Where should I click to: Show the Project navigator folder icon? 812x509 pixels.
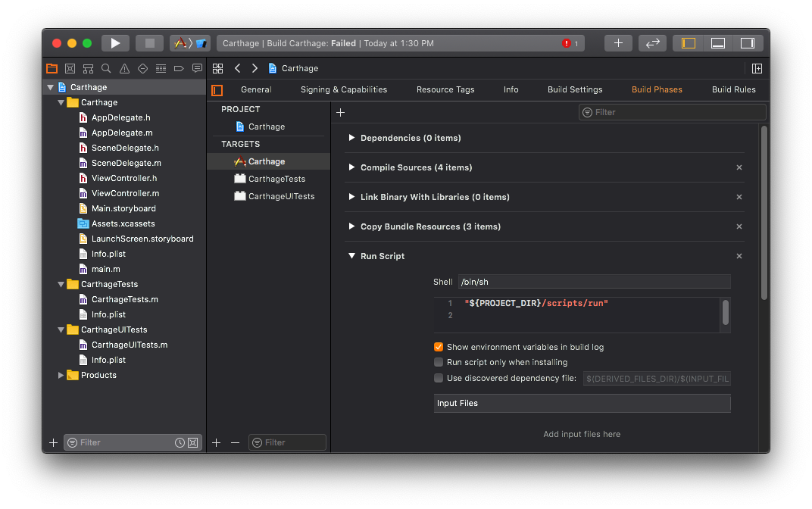(52, 68)
